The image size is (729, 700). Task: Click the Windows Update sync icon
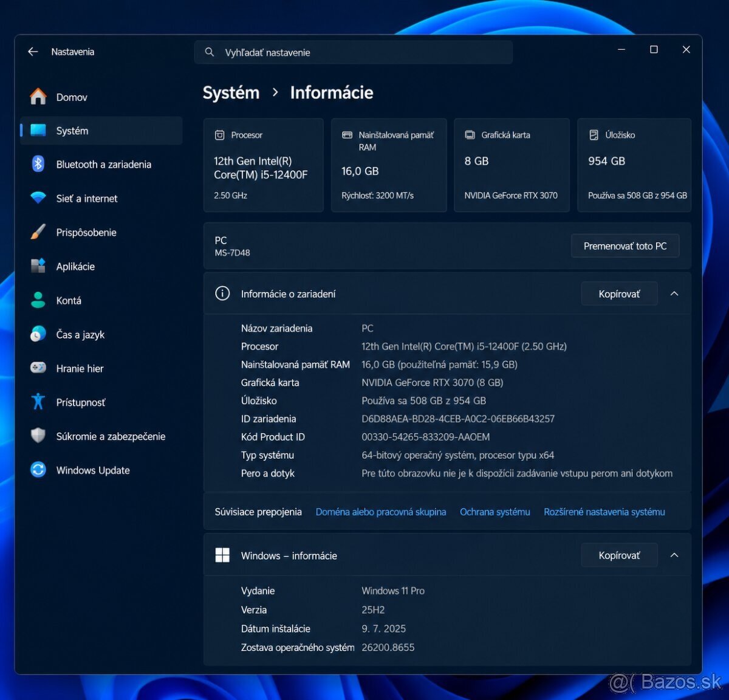pyautogui.click(x=38, y=470)
